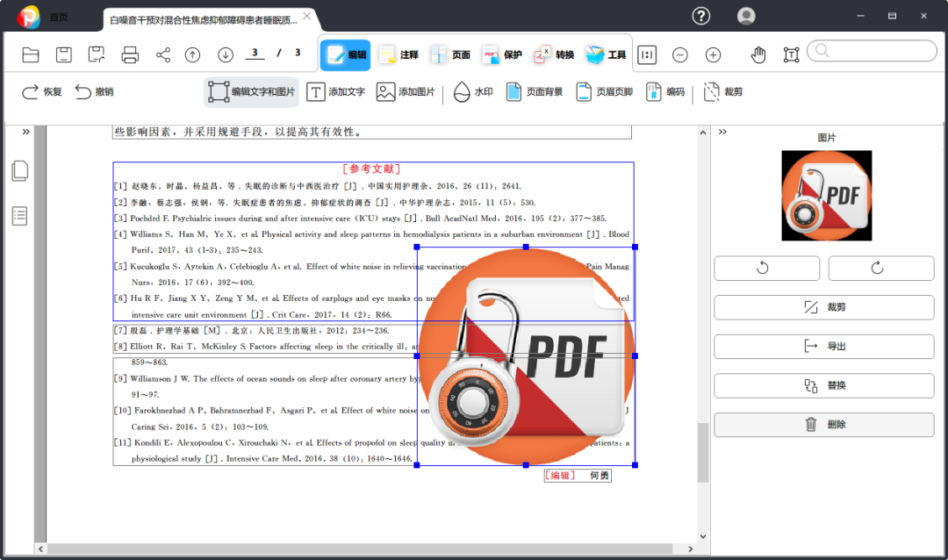Switch to the 注释 tab
Screen dimensions: 948x560
coord(399,55)
